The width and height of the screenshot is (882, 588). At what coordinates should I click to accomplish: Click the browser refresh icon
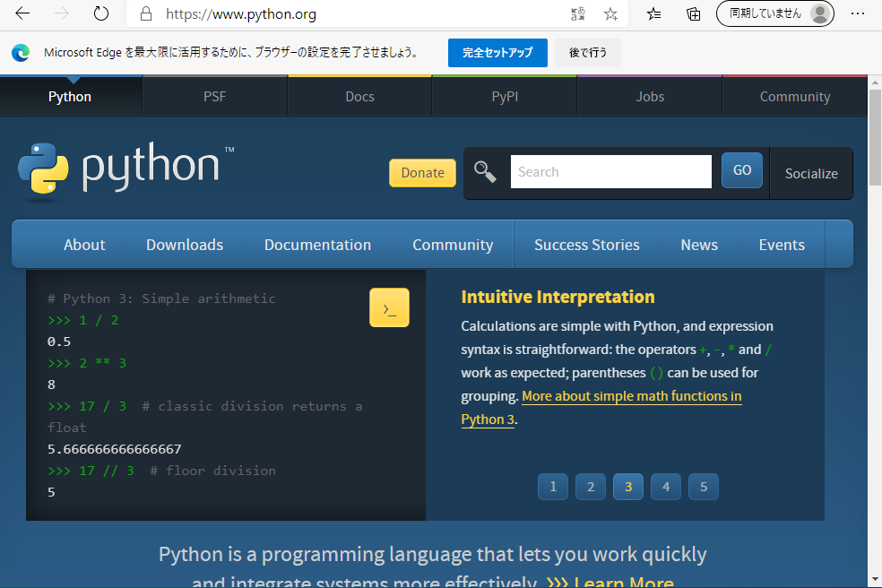click(x=101, y=14)
